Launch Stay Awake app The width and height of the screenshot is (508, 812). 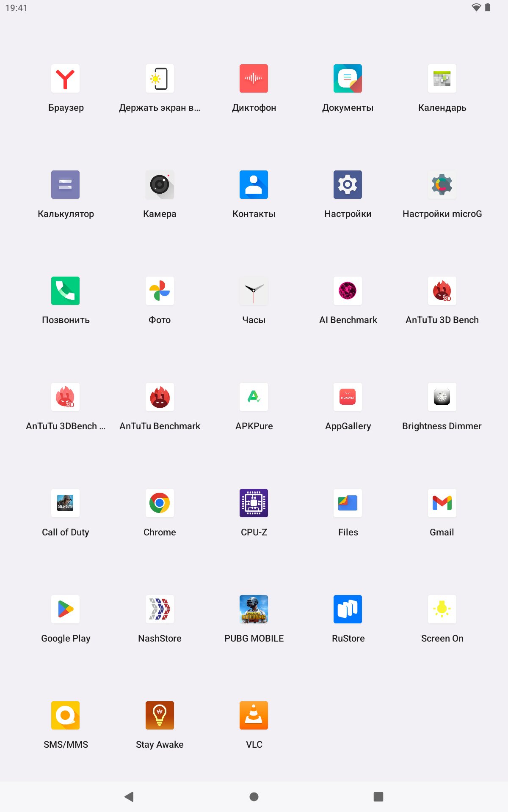(x=160, y=716)
